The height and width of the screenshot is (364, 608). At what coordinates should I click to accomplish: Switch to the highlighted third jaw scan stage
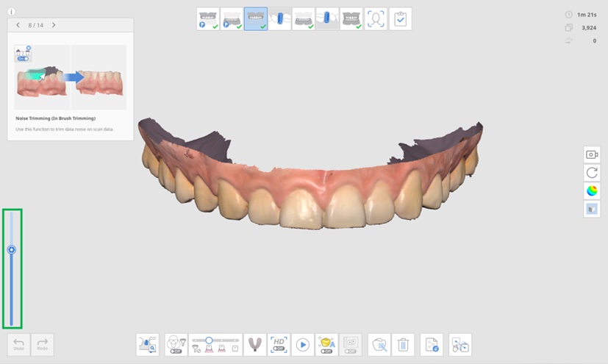coord(256,19)
